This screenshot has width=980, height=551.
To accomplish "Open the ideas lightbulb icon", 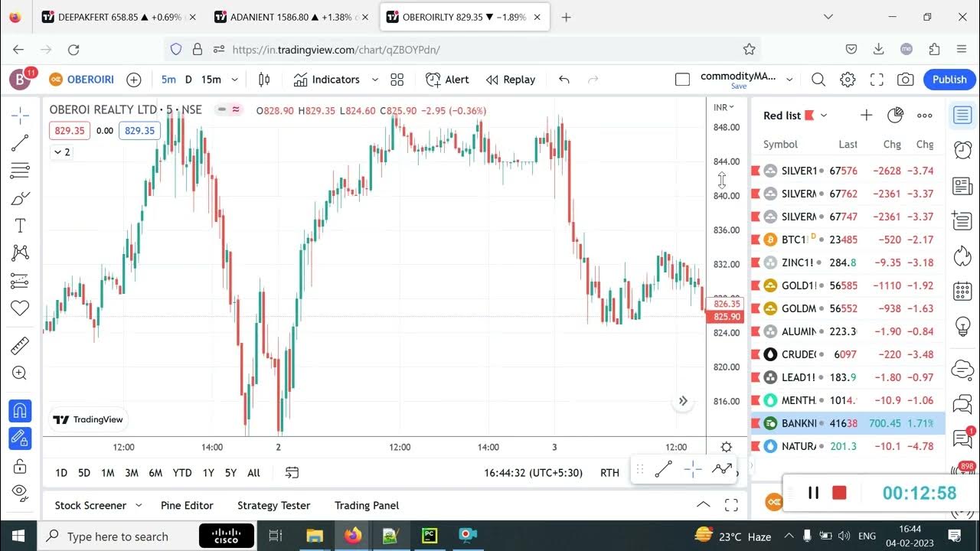I will [963, 327].
